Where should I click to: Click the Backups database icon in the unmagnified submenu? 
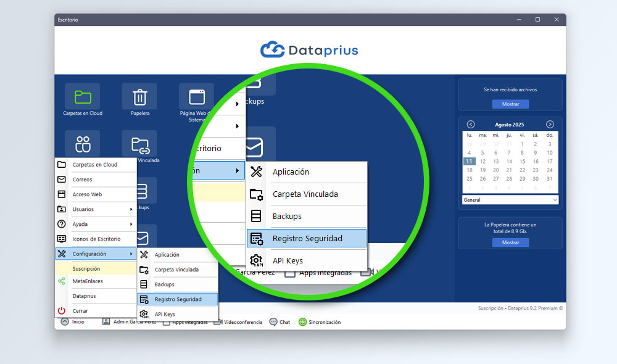144,284
